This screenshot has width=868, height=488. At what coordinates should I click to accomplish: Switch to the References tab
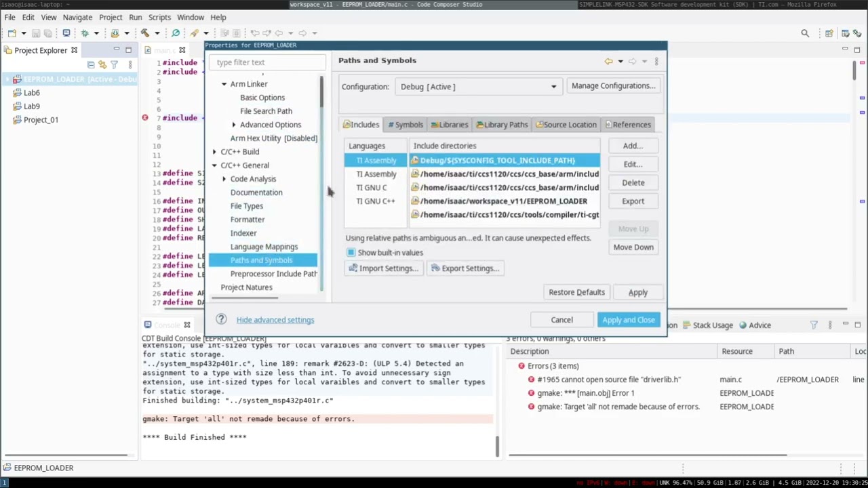(x=628, y=125)
